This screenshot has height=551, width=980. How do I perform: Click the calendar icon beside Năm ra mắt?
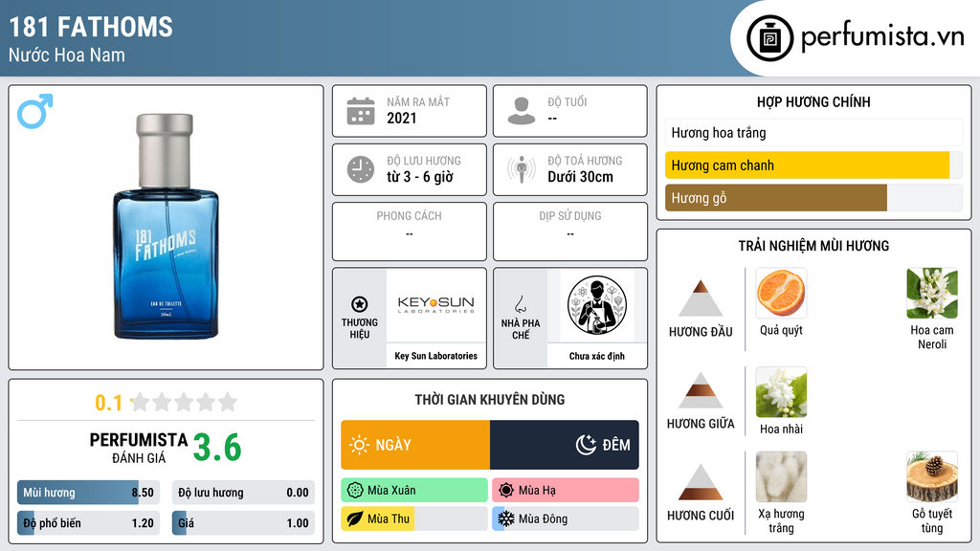click(361, 111)
